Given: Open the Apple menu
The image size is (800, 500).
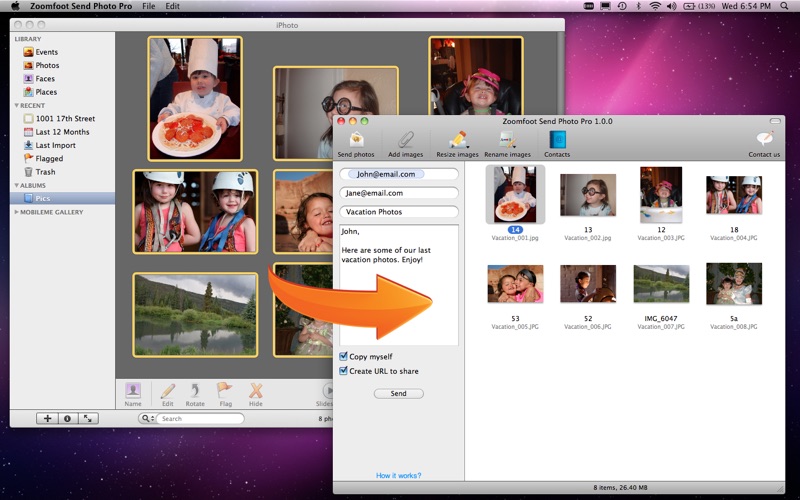Looking at the screenshot, I should (x=15, y=6).
